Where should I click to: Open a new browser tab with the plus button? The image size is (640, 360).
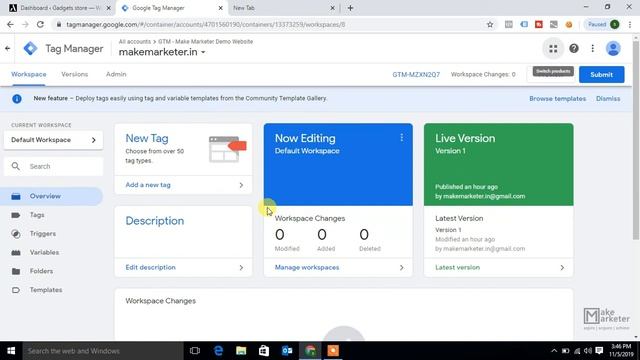point(350,8)
